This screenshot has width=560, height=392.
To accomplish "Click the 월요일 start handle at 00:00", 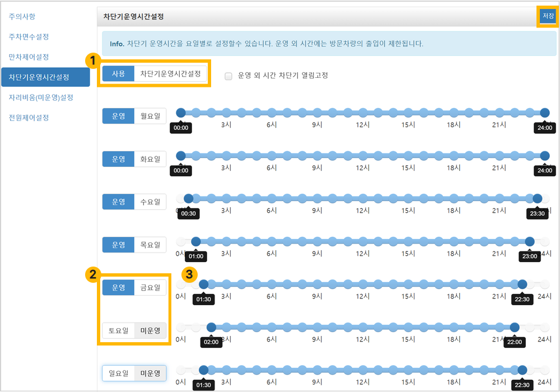I will tap(181, 113).
